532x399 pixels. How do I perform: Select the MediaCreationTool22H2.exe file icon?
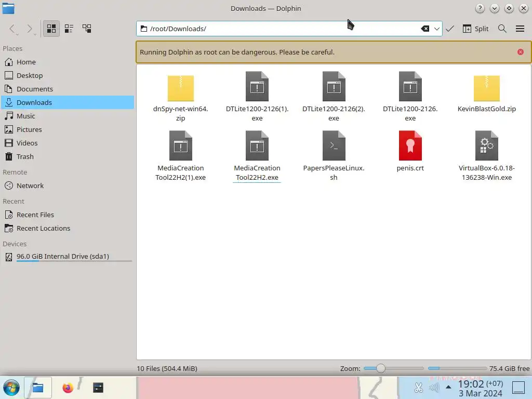point(257,145)
